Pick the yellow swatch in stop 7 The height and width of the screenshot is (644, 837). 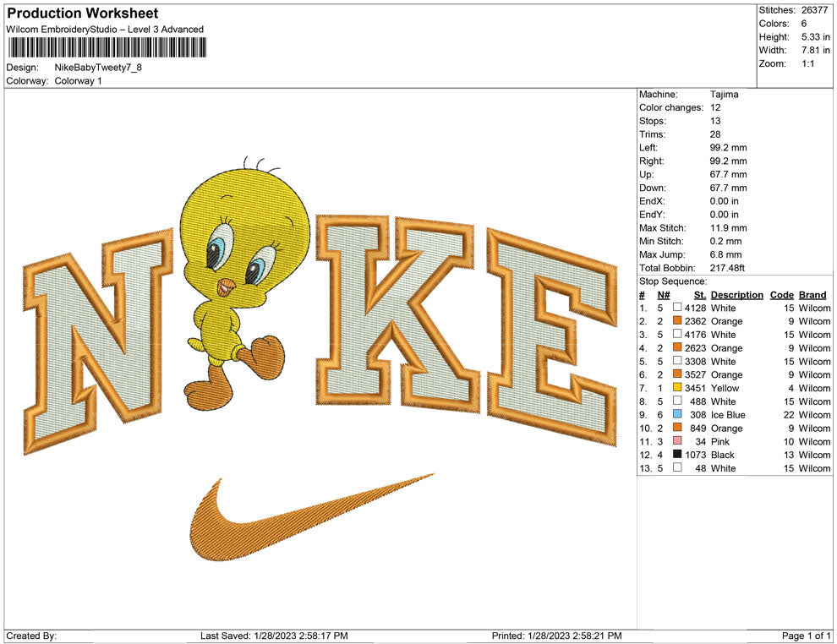(677, 387)
